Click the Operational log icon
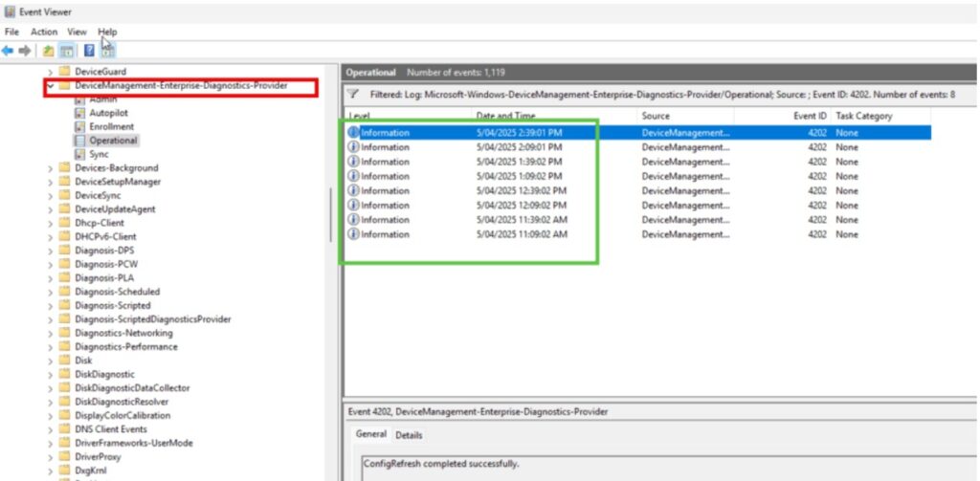Viewport: 980px width, 481px height. tap(79, 141)
